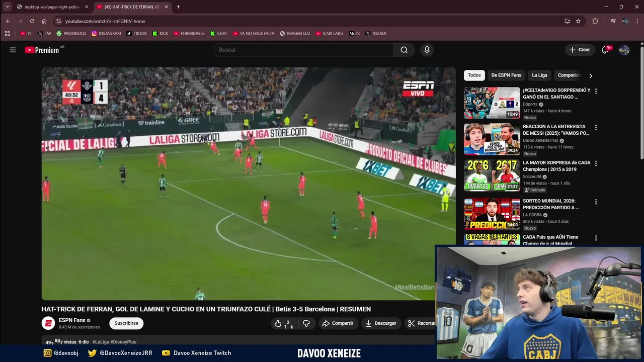The height and width of the screenshot is (362, 644).
Task: View site information icon in address bar
Action: (x=58, y=21)
